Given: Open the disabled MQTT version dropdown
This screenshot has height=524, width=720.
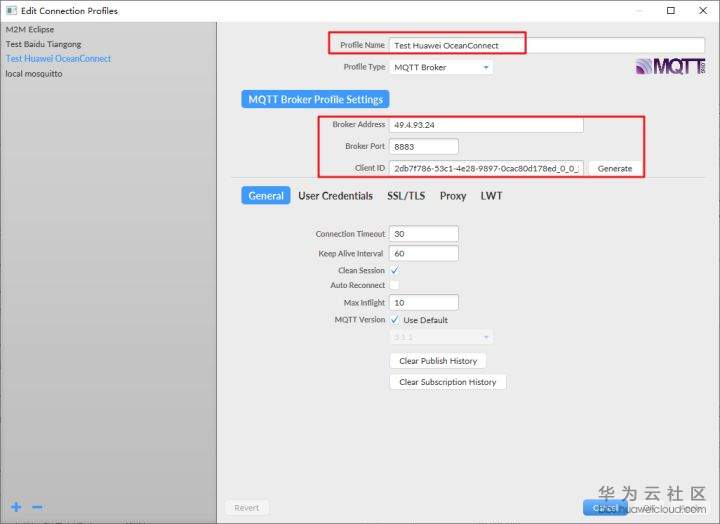Looking at the screenshot, I should 441,337.
